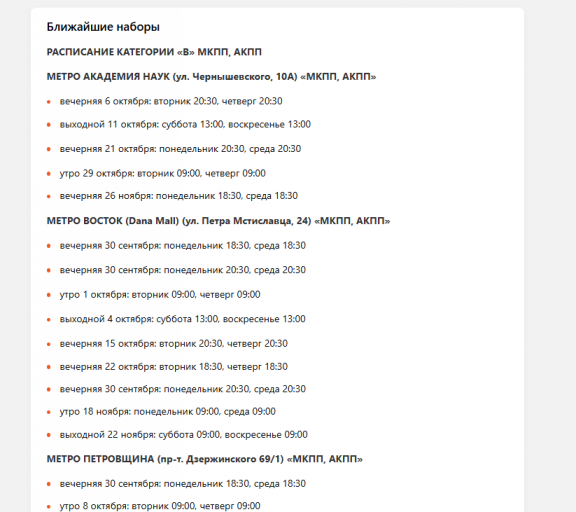
Task: Select 'выходной 4 октября' schedule entry
Action: pyautogui.click(x=183, y=319)
